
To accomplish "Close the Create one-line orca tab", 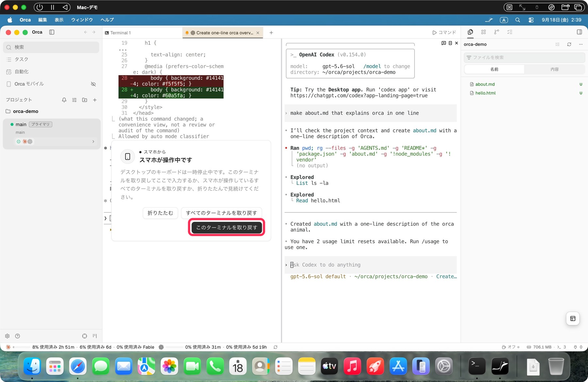I will (258, 33).
